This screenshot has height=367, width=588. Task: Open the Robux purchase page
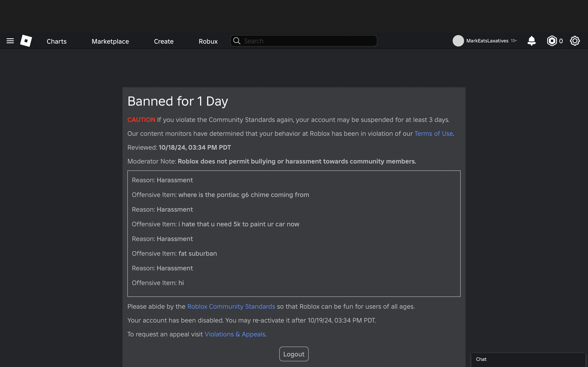208,41
